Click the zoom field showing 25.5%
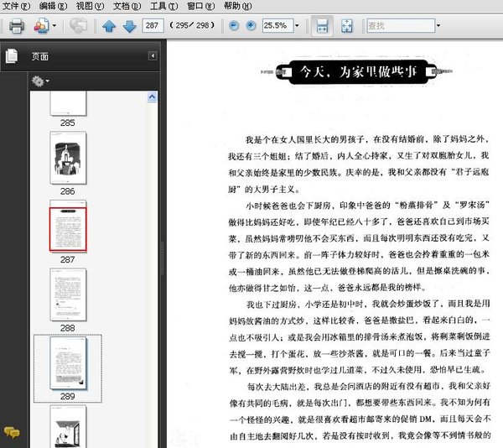This screenshot has height=448, width=503. tap(277, 26)
